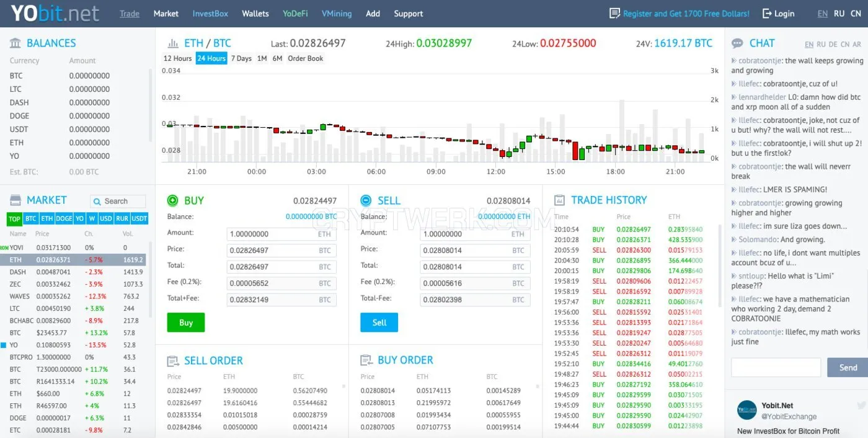Click the Market search field

[118, 201]
